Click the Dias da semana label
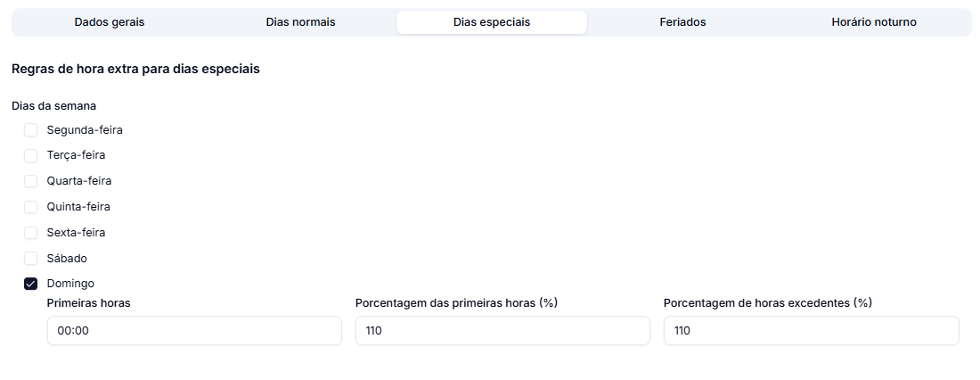Image resolution: width=980 pixels, height=380 pixels. tap(53, 106)
